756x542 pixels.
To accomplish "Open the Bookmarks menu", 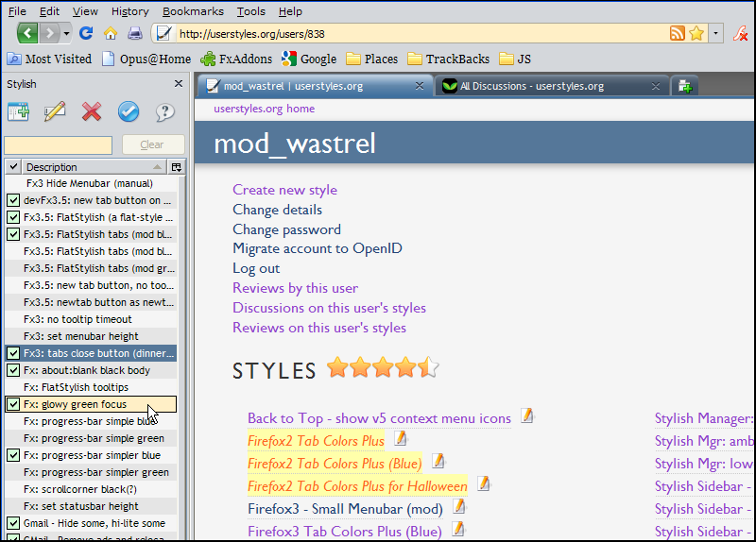I will point(193,11).
